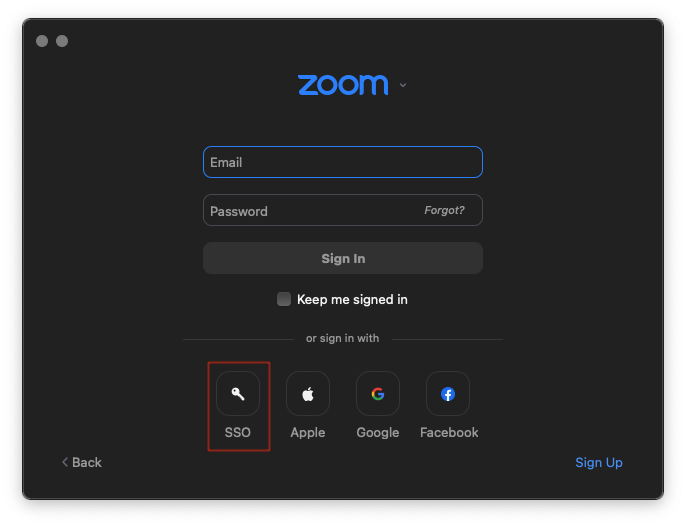Click the Forgot? password link
The image size is (686, 526).
[444, 210]
